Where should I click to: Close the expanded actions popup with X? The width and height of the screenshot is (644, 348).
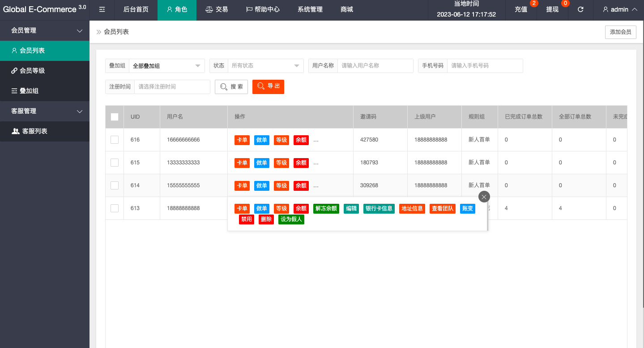pyautogui.click(x=484, y=197)
